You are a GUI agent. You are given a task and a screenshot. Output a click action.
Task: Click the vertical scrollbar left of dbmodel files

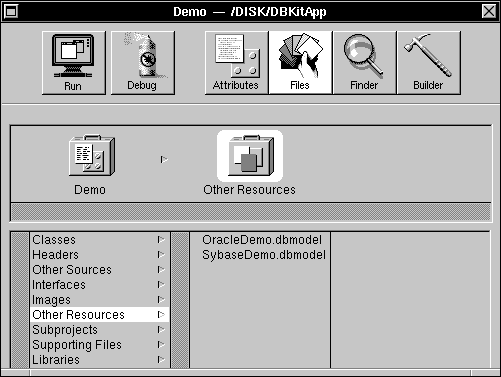click(180, 300)
